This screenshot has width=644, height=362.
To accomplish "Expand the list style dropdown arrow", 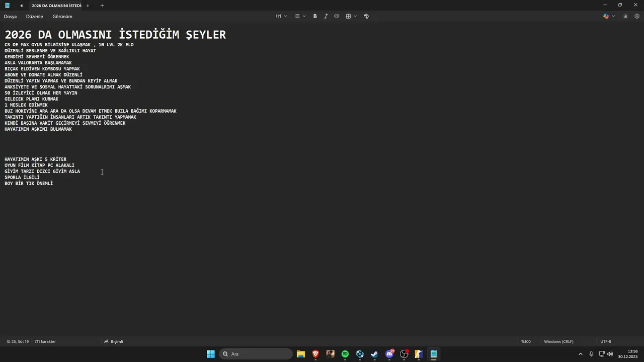I will click(x=304, y=16).
